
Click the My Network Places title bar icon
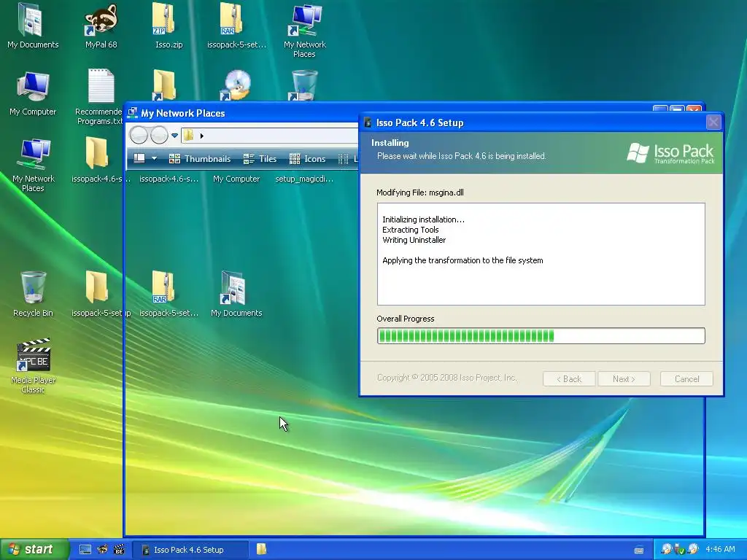coord(133,113)
